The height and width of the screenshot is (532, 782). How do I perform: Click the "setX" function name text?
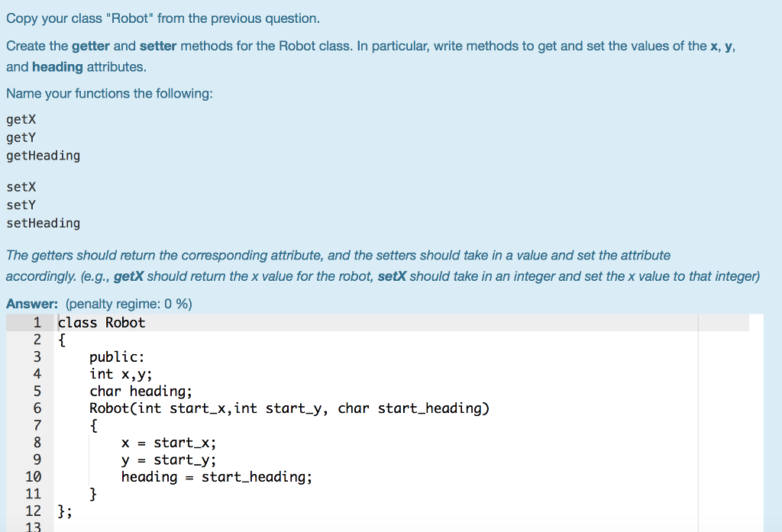click(x=20, y=186)
